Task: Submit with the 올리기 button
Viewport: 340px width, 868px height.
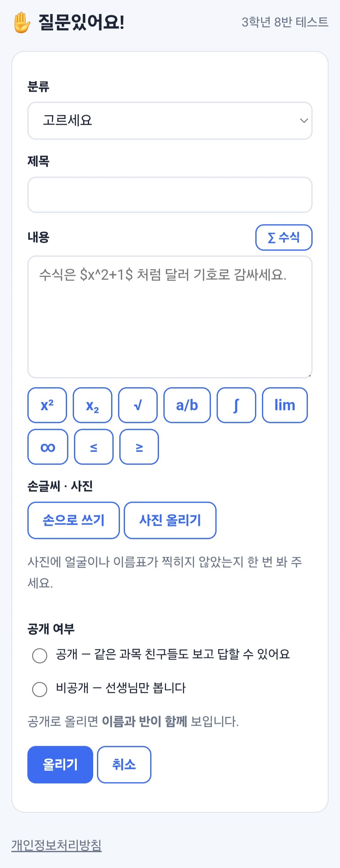Action: coord(60,765)
